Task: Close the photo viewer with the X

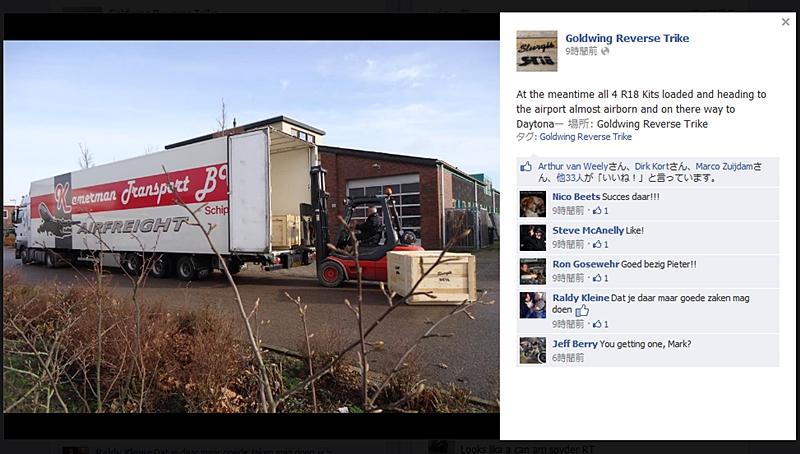Action: (x=786, y=22)
